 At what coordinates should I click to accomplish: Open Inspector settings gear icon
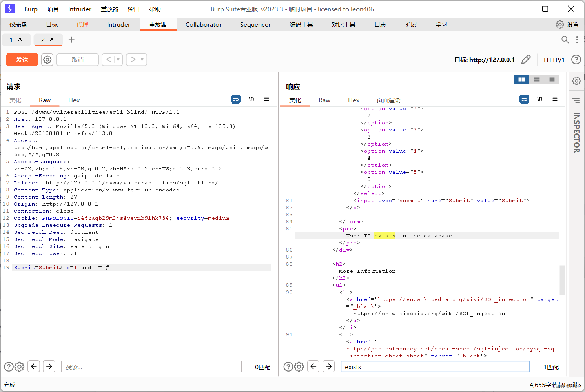coord(576,81)
